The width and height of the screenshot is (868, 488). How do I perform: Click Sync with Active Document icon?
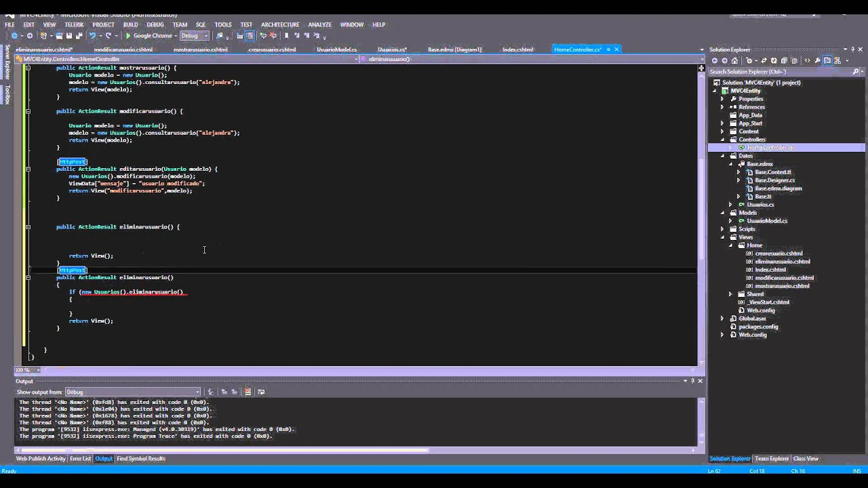tap(764, 61)
